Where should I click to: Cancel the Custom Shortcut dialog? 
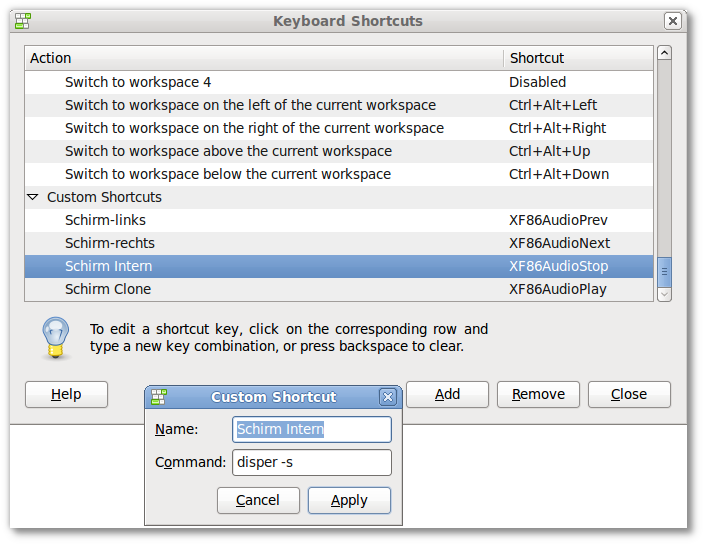click(258, 500)
